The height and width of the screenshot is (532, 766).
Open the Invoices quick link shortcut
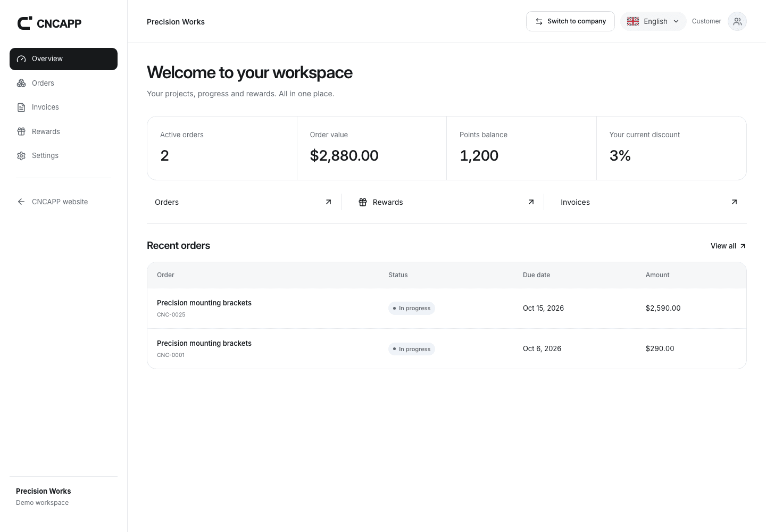pos(650,202)
